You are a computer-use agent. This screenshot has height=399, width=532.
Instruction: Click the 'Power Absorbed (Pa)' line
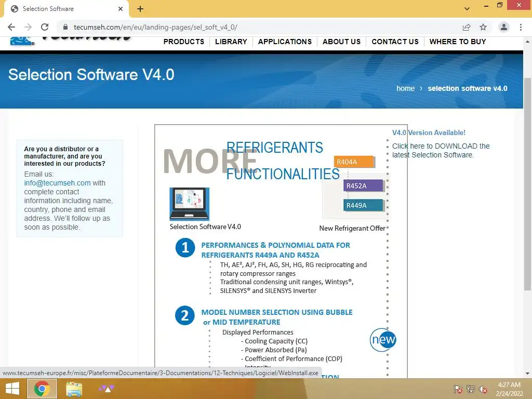(x=274, y=350)
